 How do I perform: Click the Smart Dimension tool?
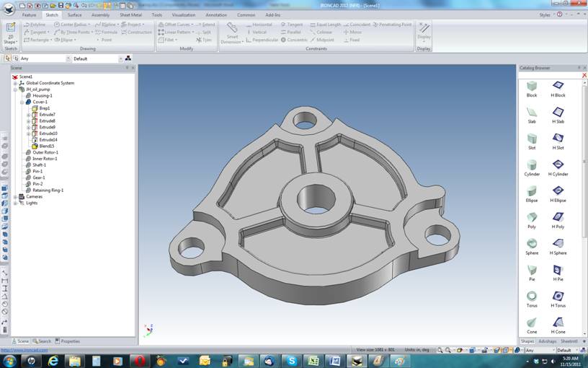pyautogui.click(x=231, y=33)
